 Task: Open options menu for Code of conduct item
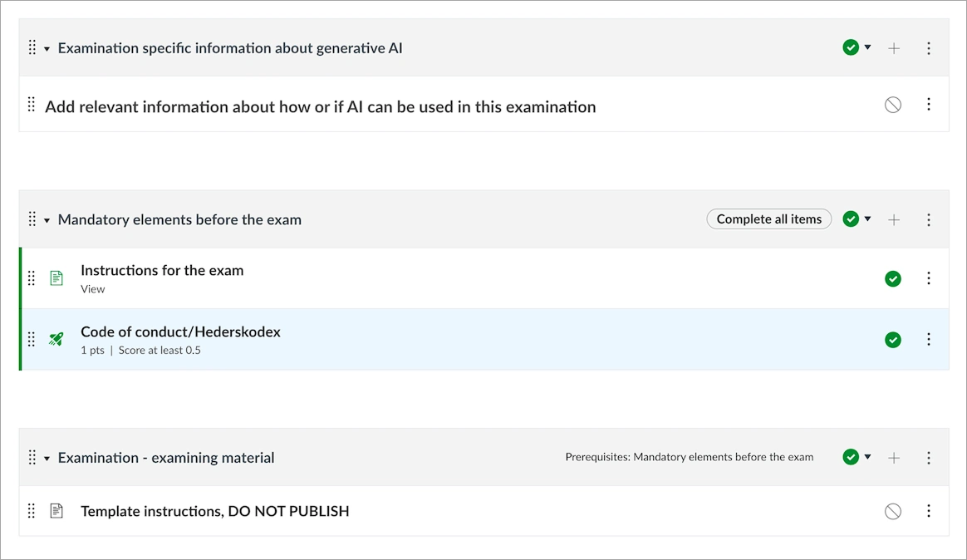929,339
